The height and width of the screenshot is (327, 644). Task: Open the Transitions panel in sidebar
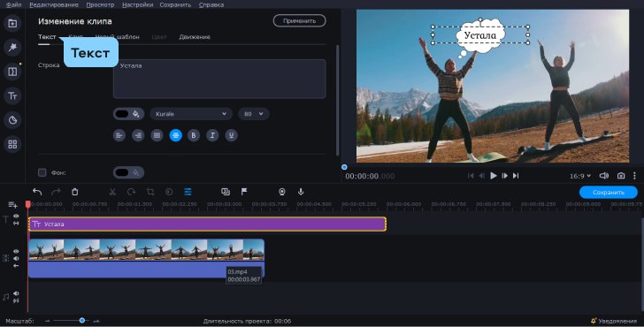(12, 72)
